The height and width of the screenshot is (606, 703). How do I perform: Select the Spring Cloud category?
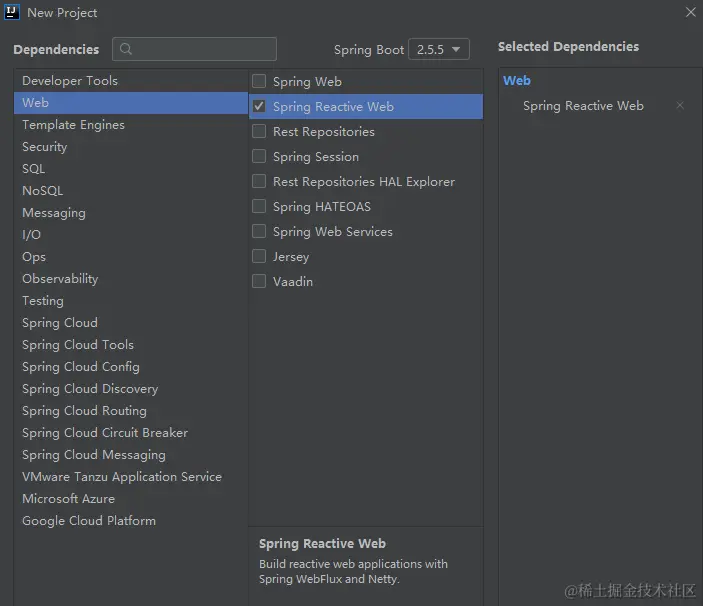click(x=131, y=322)
